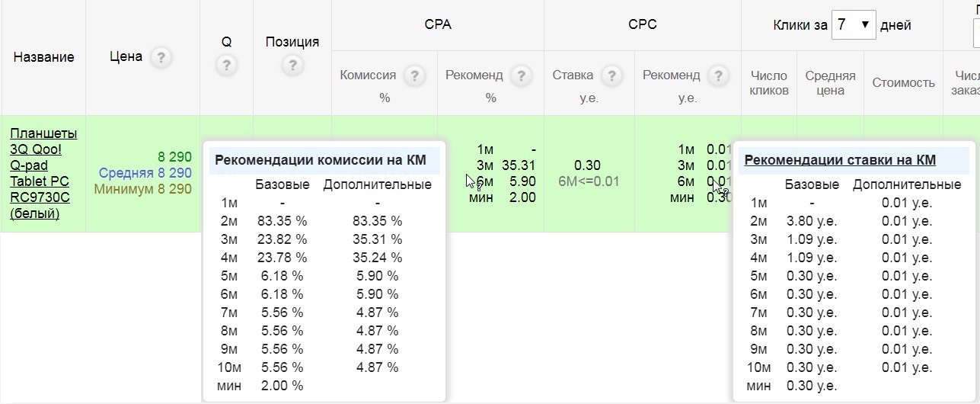Click the Рекомендации ставки на КМ link

point(840,160)
